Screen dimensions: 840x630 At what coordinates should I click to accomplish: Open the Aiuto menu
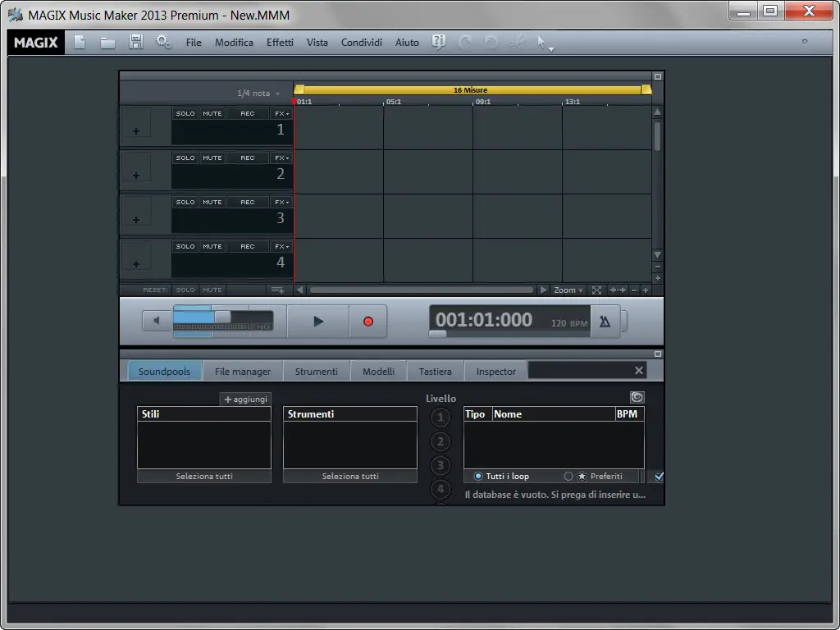[x=407, y=43]
